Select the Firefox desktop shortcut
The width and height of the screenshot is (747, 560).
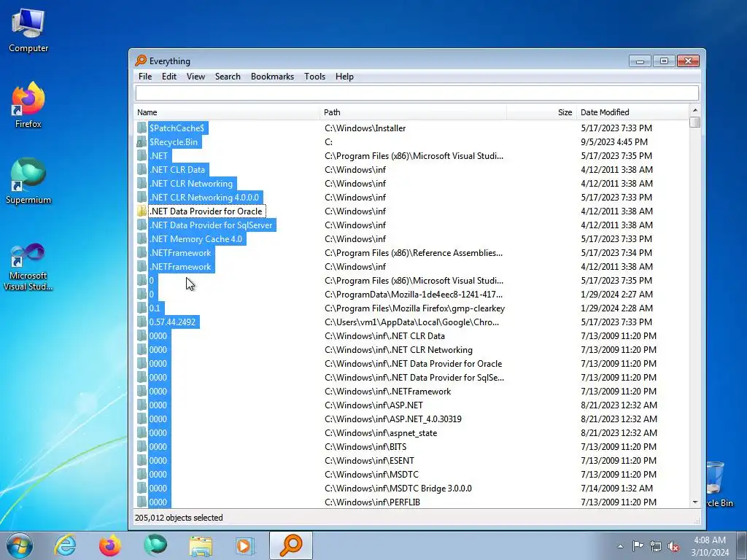tap(28, 105)
